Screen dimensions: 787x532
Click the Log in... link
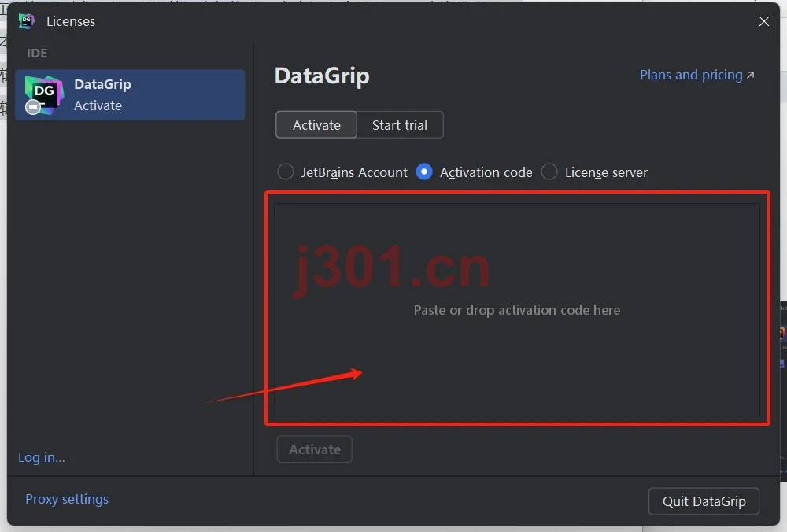42,458
